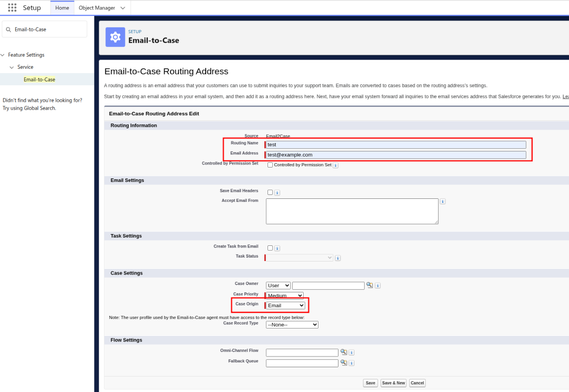The image size is (569, 392).
Task: Click the 'Email Settings' section header
Action: coord(127,180)
